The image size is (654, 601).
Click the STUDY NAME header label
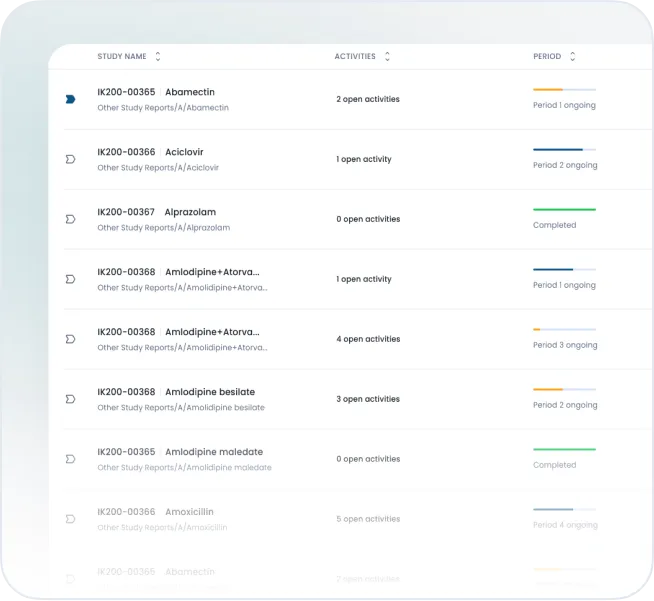pos(122,56)
